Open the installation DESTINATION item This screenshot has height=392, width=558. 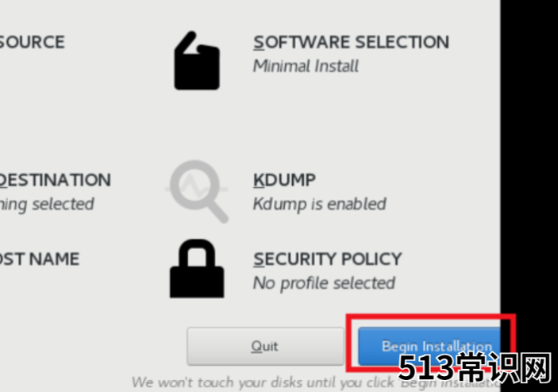point(55,180)
